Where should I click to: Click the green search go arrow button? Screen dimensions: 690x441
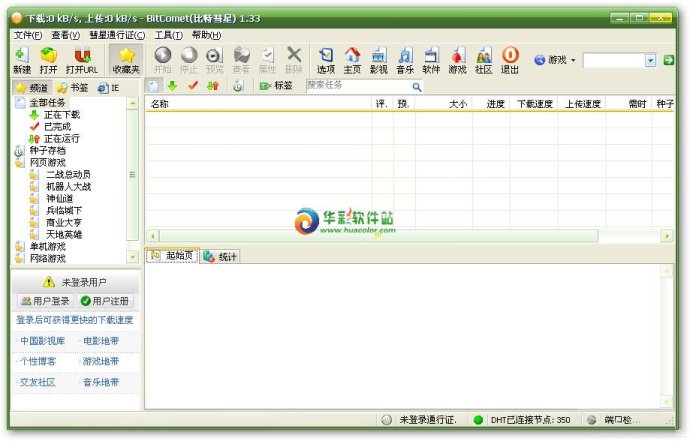[668, 60]
